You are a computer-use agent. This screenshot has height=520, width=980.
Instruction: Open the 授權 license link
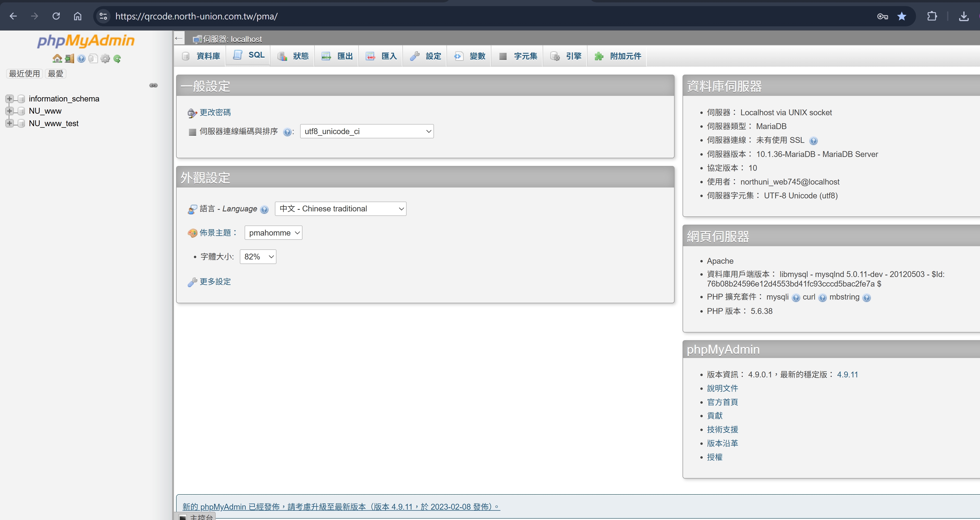(x=715, y=457)
